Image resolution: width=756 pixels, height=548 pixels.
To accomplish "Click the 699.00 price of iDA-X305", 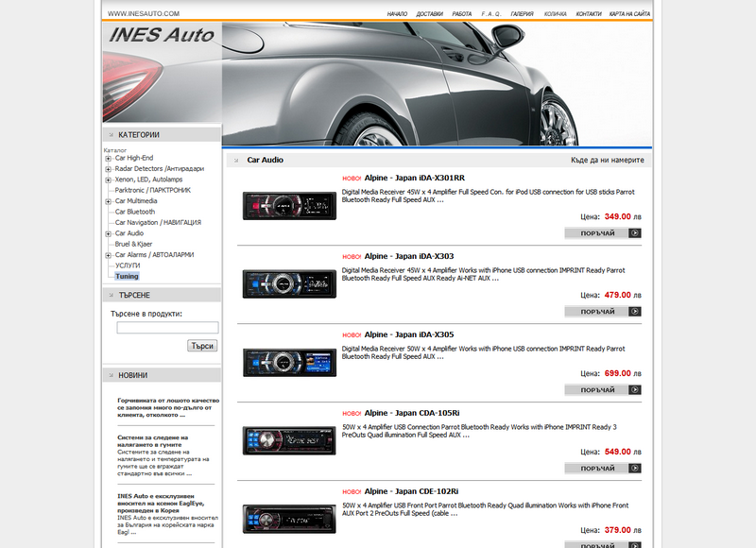I will coord(618,373).
